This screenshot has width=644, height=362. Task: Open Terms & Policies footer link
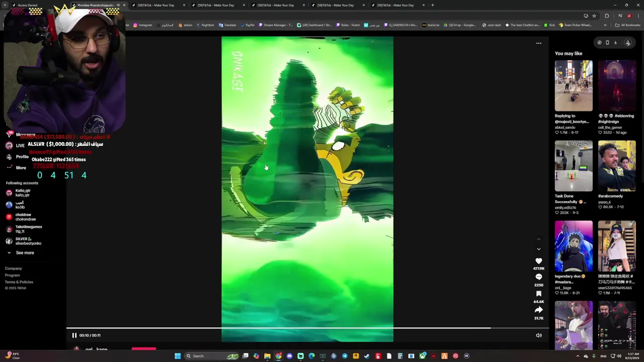pyautogui.click(x=19, y=282)
